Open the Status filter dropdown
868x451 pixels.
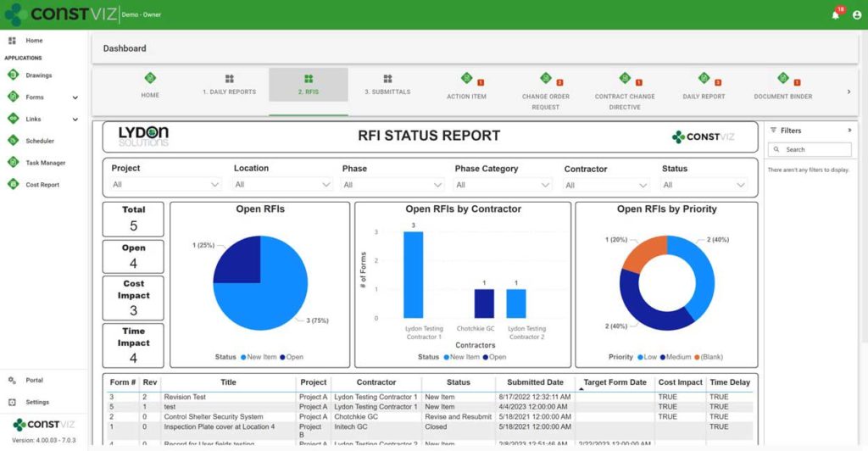[x=704, y=185]
